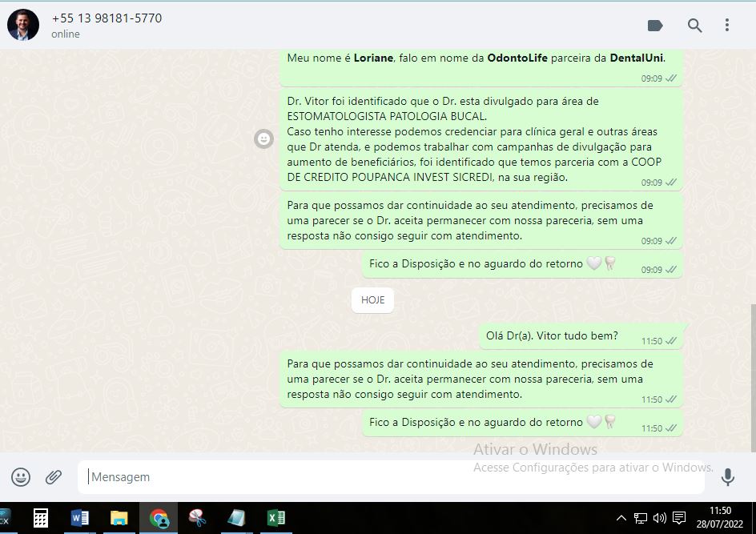The height and width of the screenshot is (534, 756).
Task: Click the 11:50 'Fico a Disposição' message
Action: click(522, 423)
